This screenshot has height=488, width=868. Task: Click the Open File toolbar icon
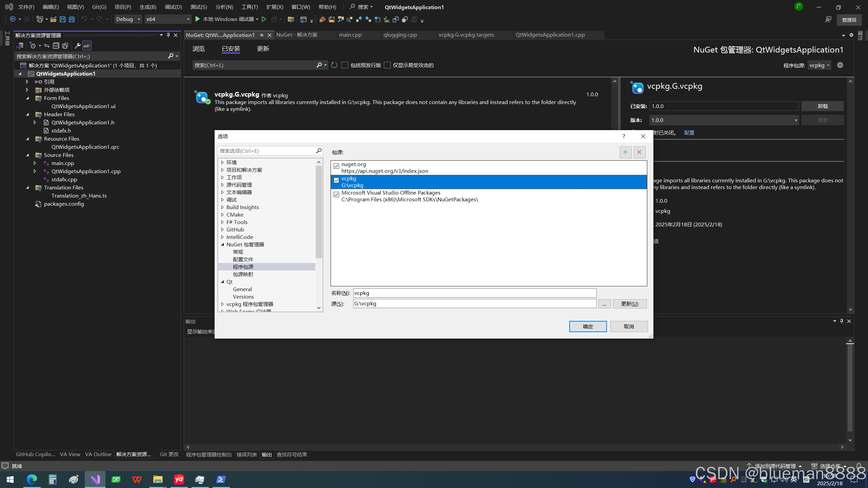click(53, 19)
